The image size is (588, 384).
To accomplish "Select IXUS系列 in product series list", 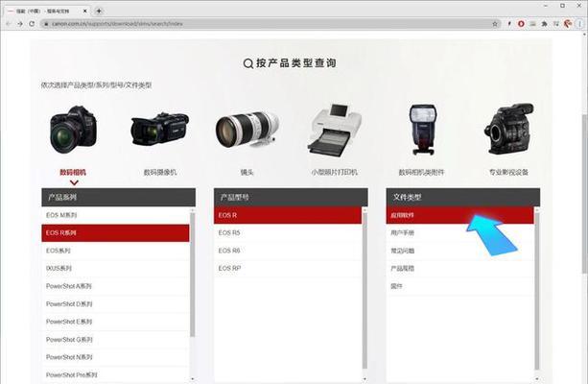I will (115, 269).
